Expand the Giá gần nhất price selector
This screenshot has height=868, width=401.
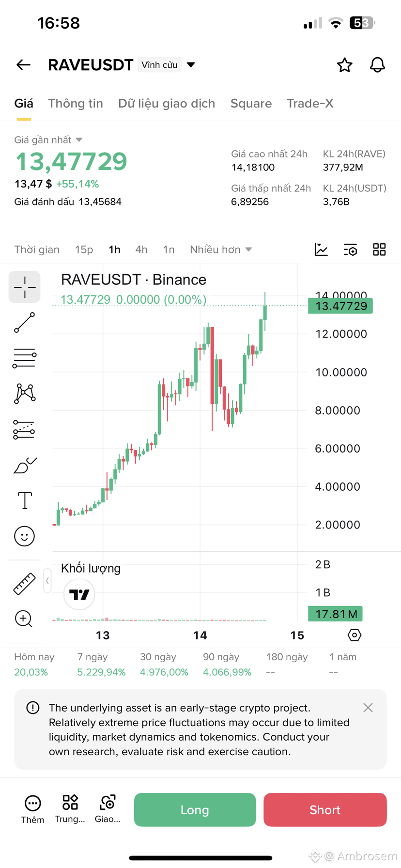pos(48,140)
